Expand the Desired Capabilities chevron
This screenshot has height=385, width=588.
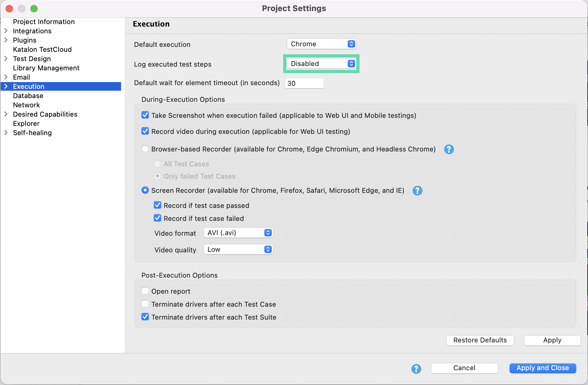tap(6, 114)
